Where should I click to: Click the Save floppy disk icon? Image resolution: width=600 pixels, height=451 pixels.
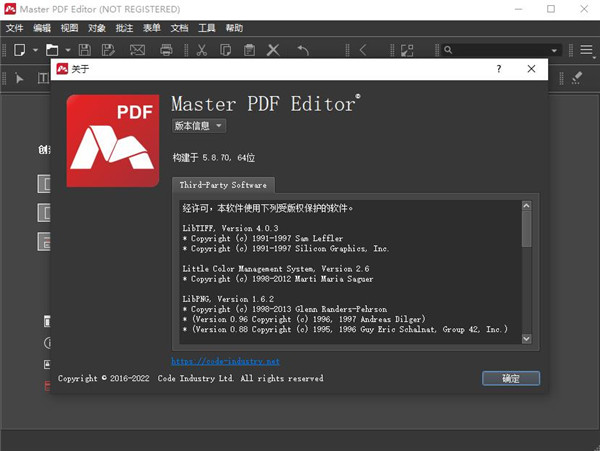pyautogui.click(x=84, y=50)
